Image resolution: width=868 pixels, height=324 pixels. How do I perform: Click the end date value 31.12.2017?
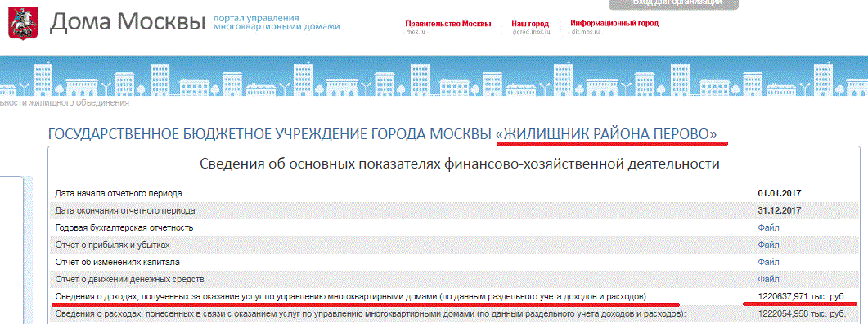780,211
